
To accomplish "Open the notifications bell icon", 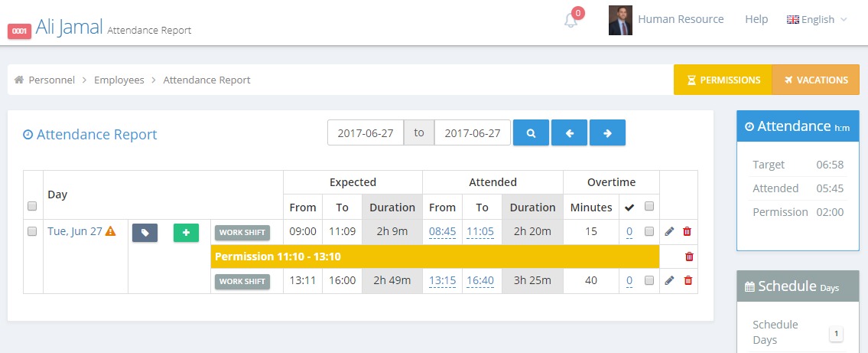I will [571, 21].
